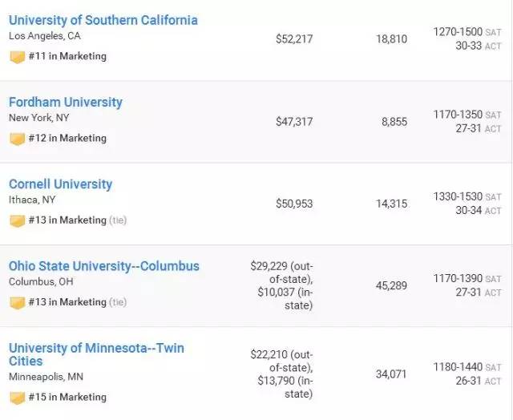Image resolution: width=513 pixels, height=420 pixels.
Task: Click the $47,317 tuition value
Action: coord(294,122)
